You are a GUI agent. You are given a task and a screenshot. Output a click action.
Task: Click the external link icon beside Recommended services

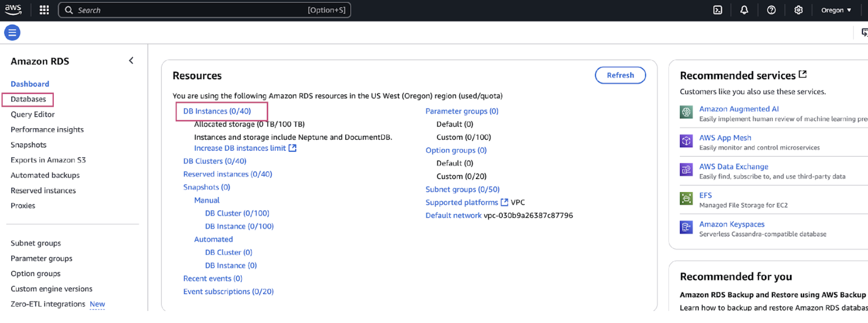(x=803, y=74)
